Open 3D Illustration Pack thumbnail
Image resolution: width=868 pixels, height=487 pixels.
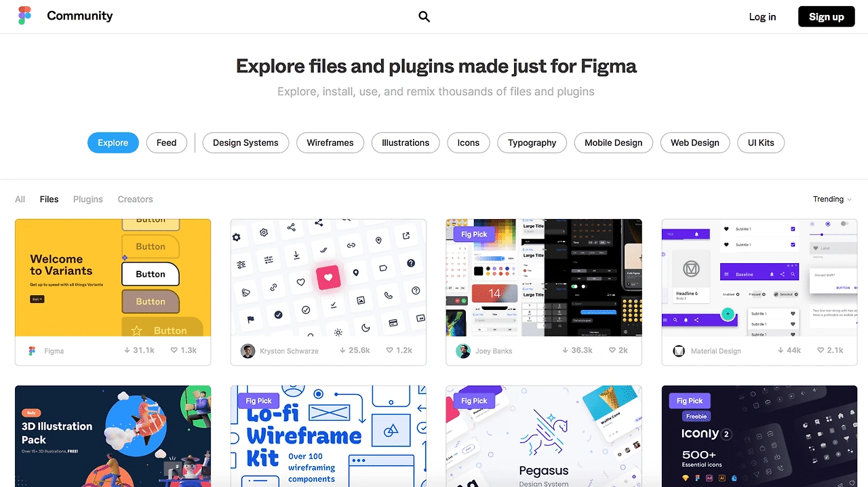(113, 436)
